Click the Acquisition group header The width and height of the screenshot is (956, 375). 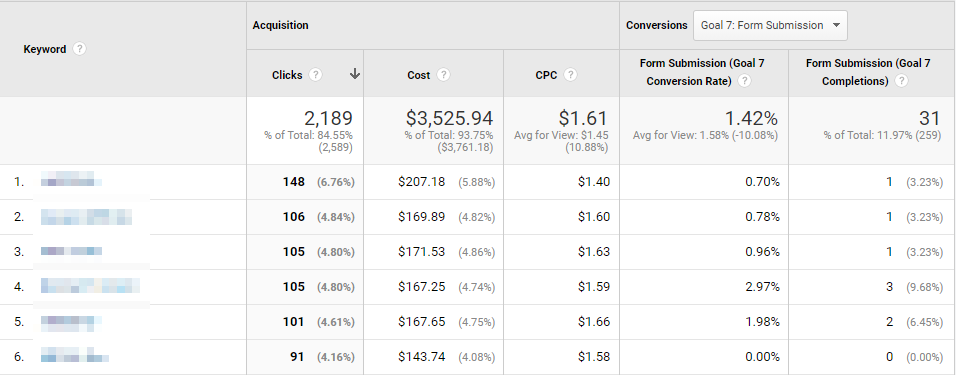pyautogui.click(x=280, y=26)
